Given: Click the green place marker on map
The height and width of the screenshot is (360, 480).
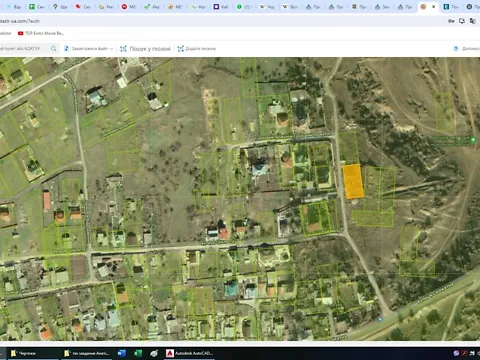Looking at the screenshot, I should 473,140.
